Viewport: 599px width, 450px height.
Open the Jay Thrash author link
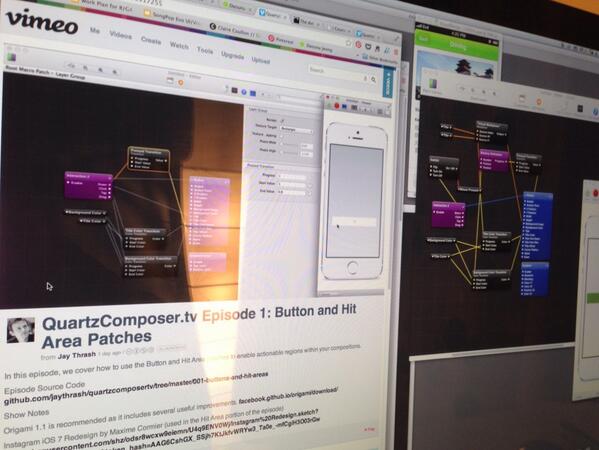[76, 355]
